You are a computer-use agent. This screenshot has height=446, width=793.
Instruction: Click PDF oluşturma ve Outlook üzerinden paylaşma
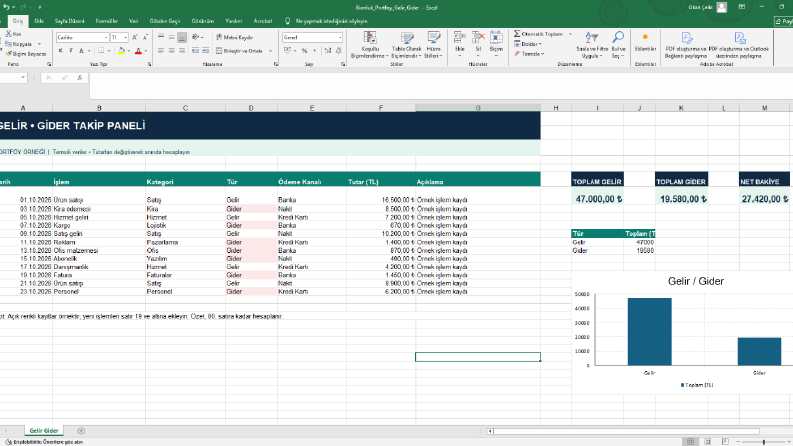tap(739, 45)
